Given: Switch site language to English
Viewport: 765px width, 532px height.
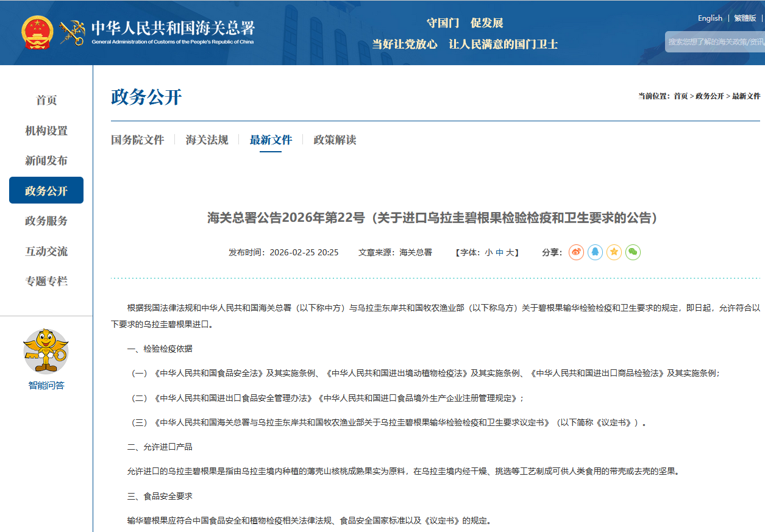Looking at the screenshot, I should point(710,18).
